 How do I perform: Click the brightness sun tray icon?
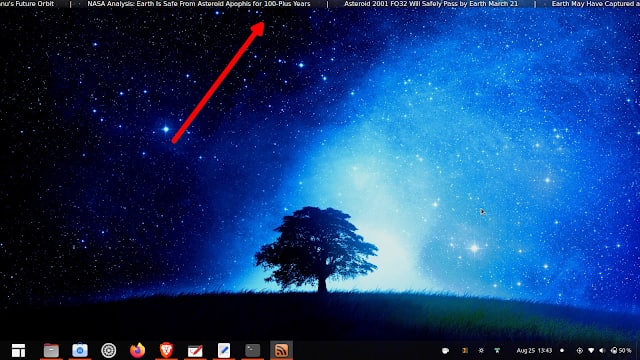click(x=481, y=351)
